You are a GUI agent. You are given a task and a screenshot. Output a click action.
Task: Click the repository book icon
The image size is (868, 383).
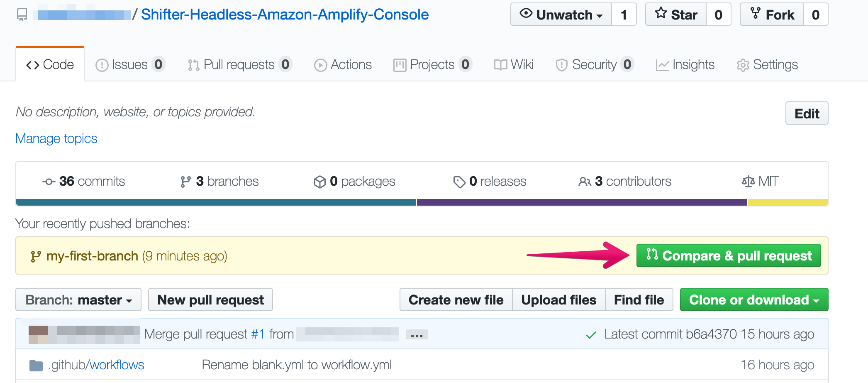pos(22,15)
